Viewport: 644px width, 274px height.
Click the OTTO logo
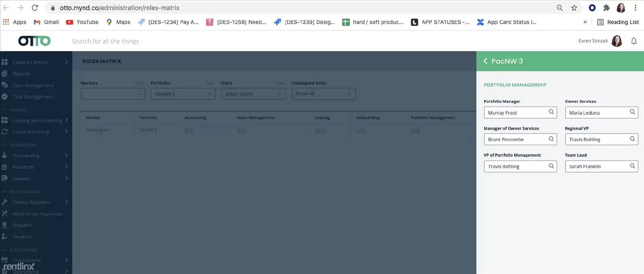click(x=35, y=41)
